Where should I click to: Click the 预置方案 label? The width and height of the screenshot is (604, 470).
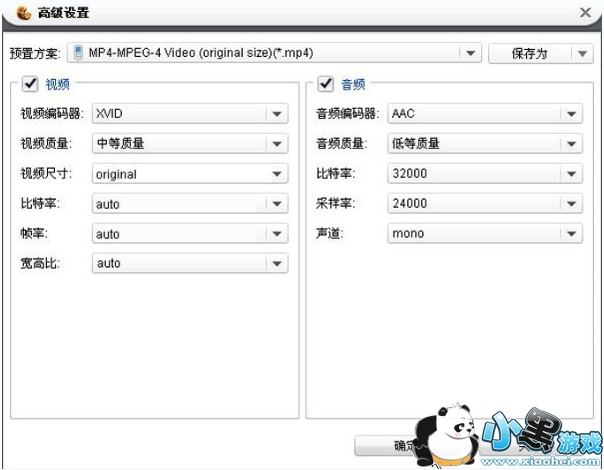click(x=35, y=53)
